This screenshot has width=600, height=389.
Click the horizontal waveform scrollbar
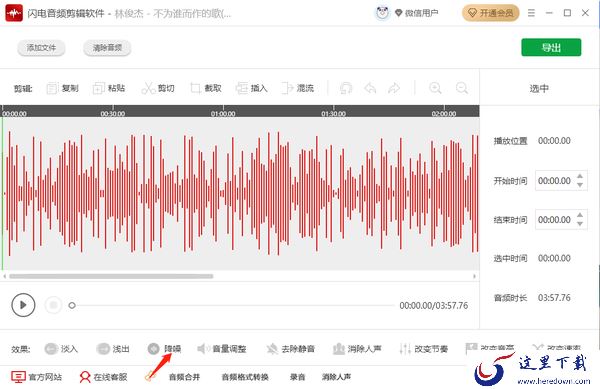[x=111, y=276]
